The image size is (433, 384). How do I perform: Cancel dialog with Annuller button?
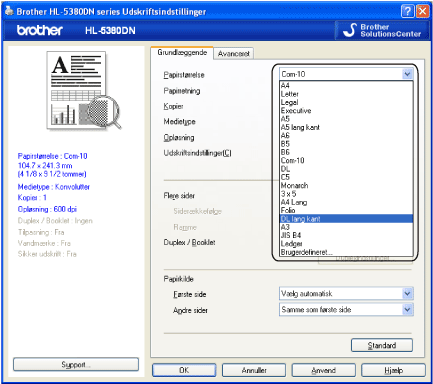254,370
